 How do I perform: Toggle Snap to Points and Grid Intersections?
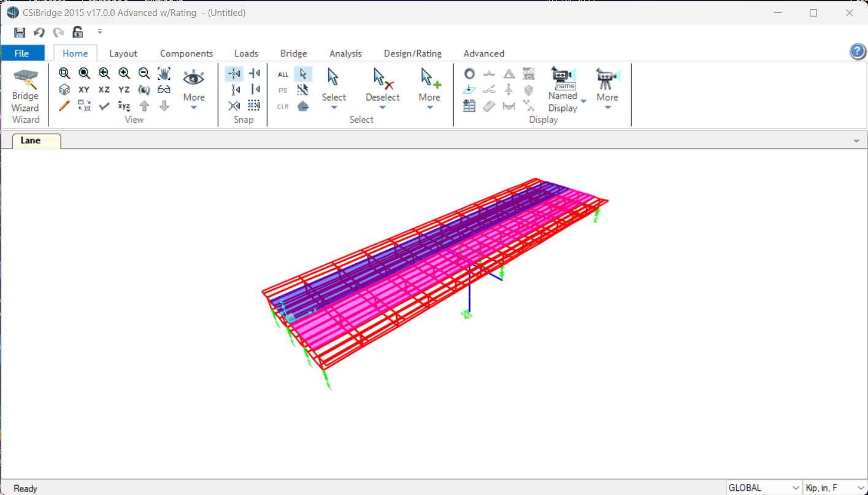[234, 73]
